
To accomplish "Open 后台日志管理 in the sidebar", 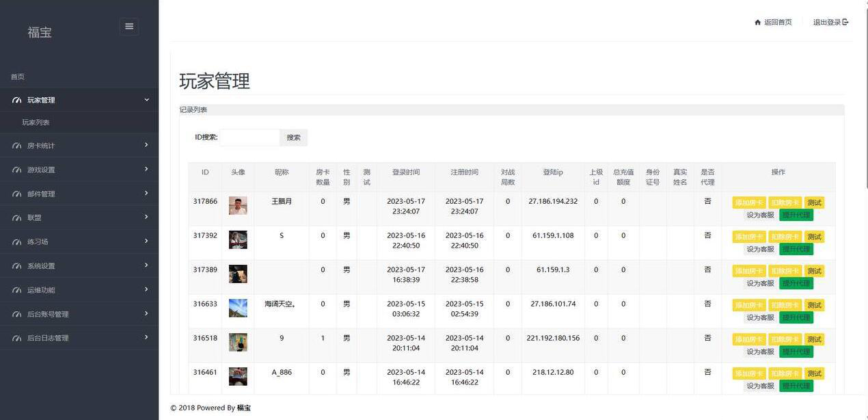I will click(x=48, y=338).
